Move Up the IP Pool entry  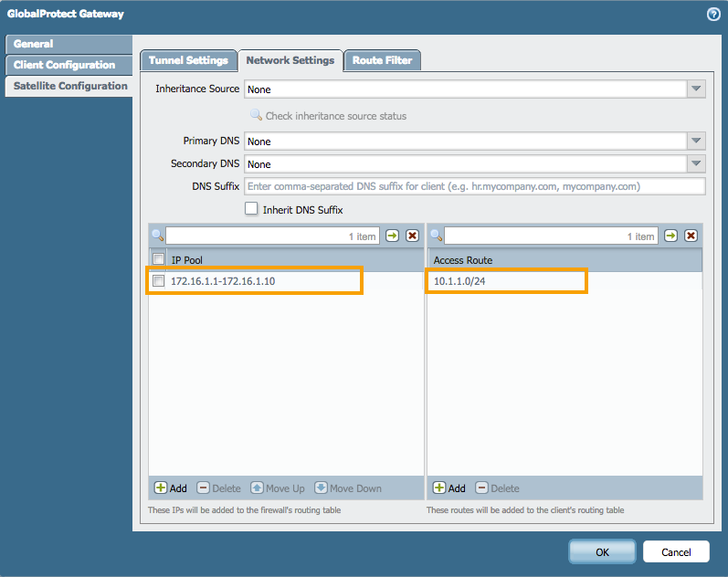[x=278, y=488]
